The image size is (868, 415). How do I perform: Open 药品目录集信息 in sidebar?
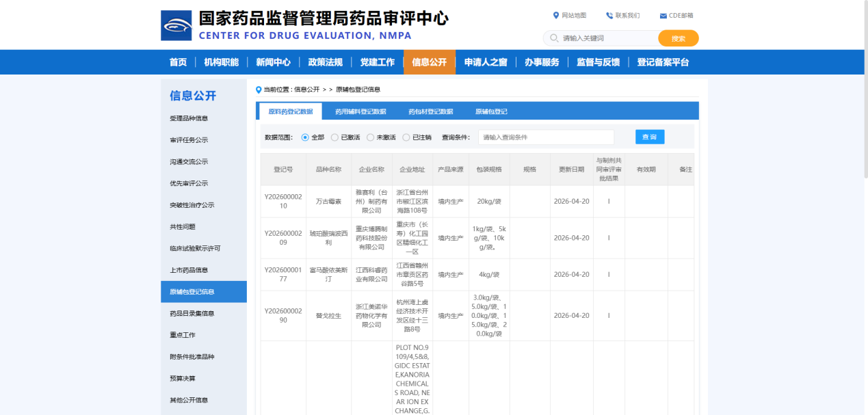click(x=204, y=313)
